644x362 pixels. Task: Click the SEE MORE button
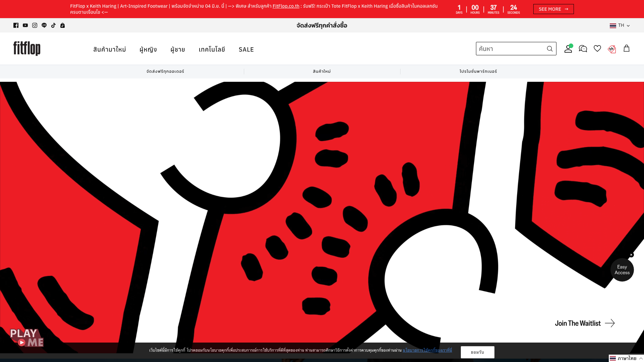coord(553,9)
